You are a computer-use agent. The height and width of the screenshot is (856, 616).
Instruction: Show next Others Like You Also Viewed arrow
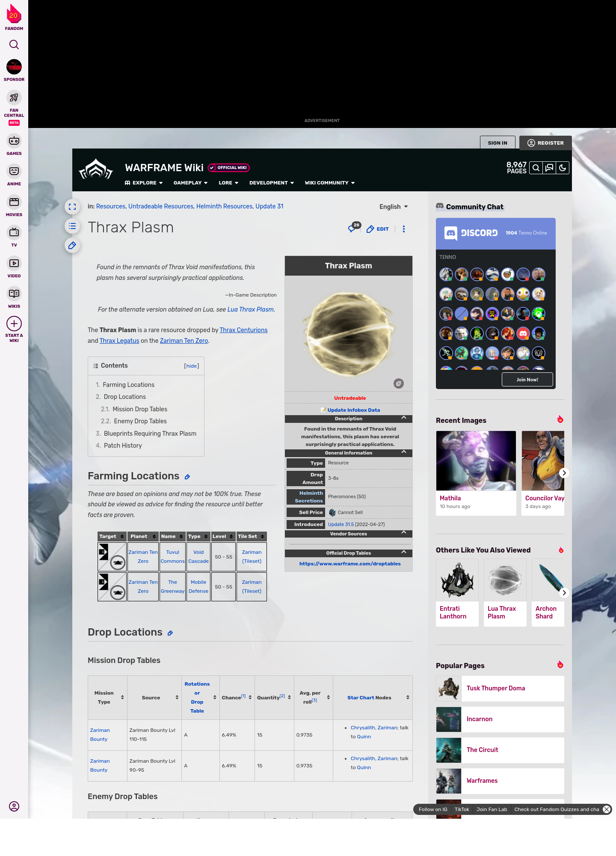coord(564,593)
